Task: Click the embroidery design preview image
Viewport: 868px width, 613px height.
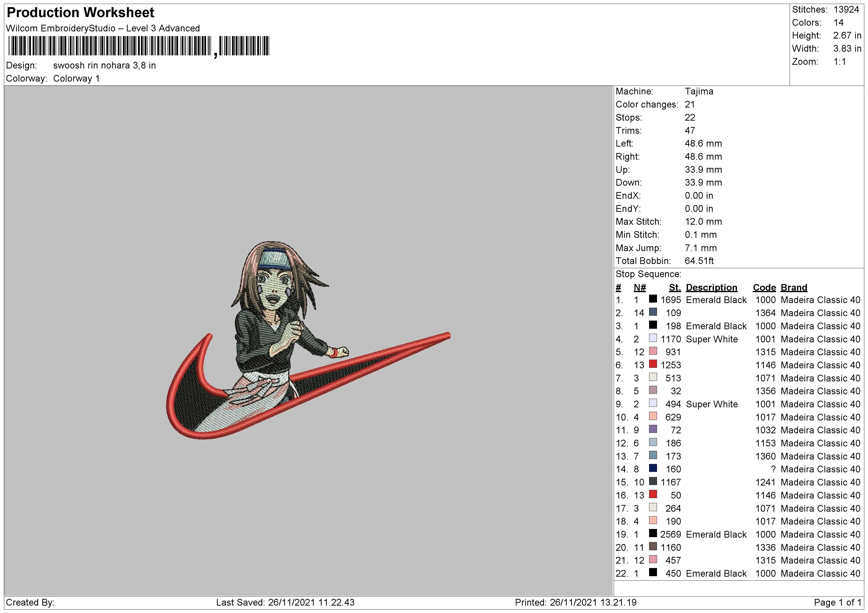Action: point(308,340)
